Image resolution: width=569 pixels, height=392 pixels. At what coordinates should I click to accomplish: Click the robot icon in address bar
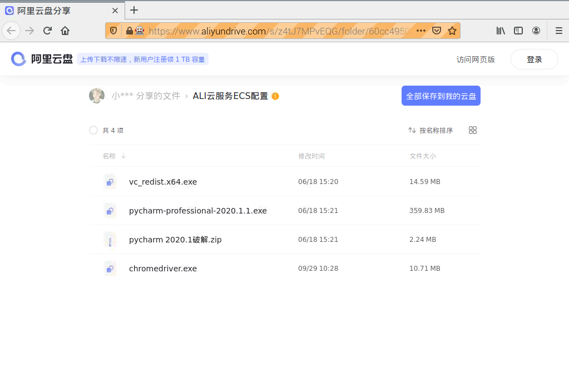pos(140,31)
